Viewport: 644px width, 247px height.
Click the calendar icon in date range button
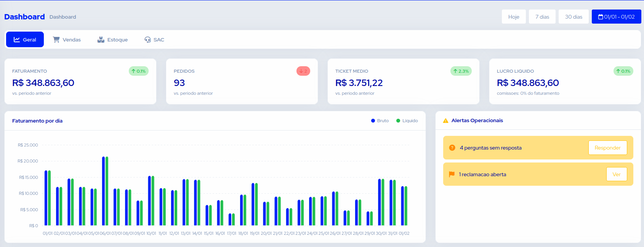(601, 17)
